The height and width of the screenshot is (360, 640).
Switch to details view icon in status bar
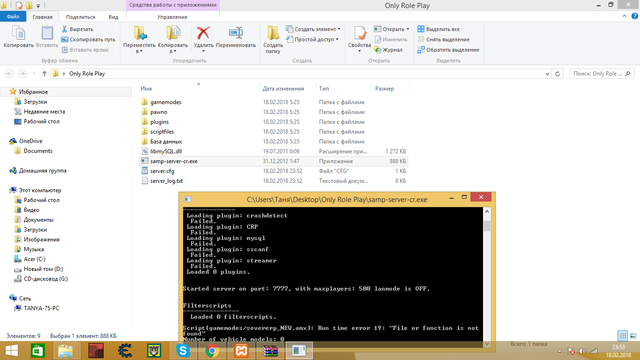coord(622,336)
